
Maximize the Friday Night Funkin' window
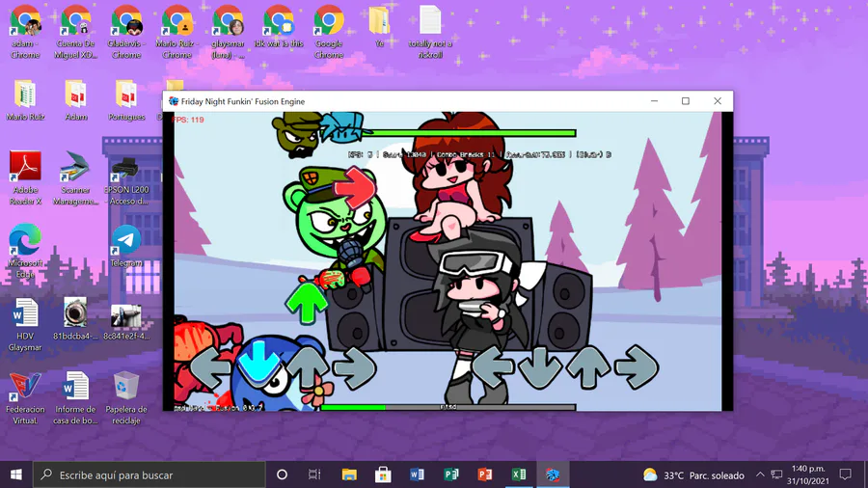pyautogui.click(x=686, y=101)
